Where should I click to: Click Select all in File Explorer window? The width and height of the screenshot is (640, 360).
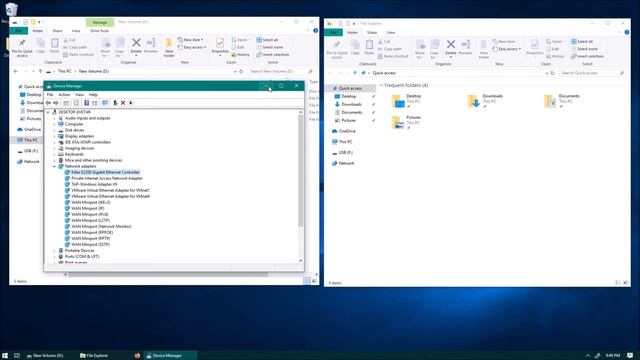(582, 42)
